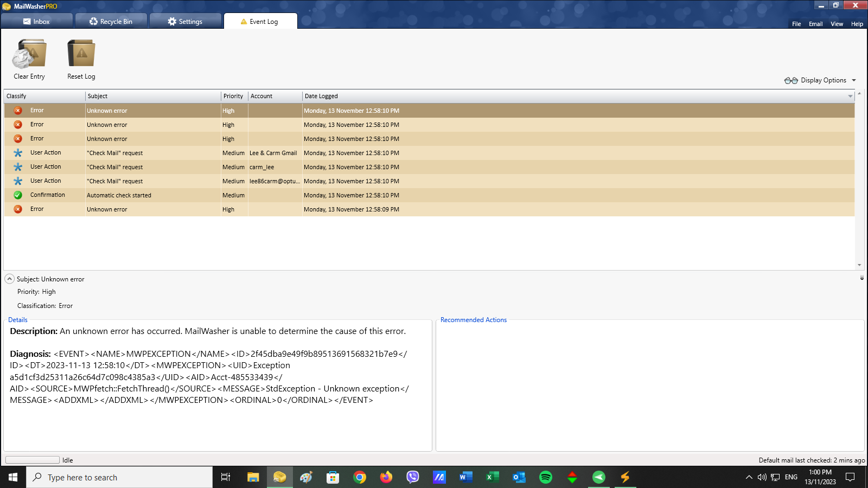The width and height of the screenshot is (868, 488).
Task: Launch Google Chrome from the taskbar
Action: [359, 477]
